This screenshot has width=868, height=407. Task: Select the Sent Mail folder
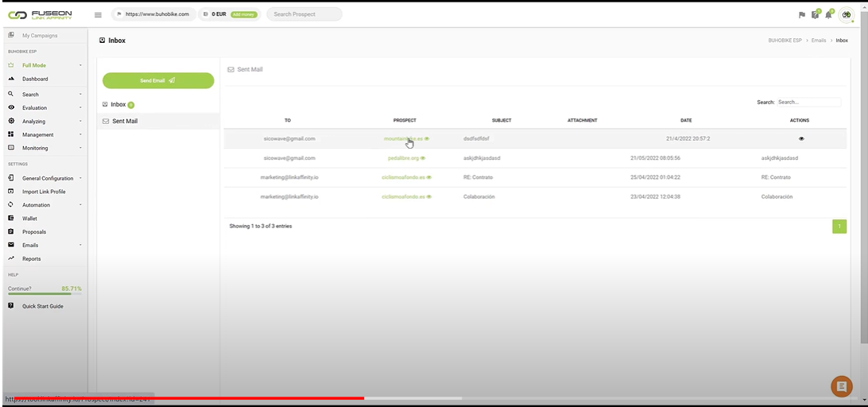tap(124, 122)
